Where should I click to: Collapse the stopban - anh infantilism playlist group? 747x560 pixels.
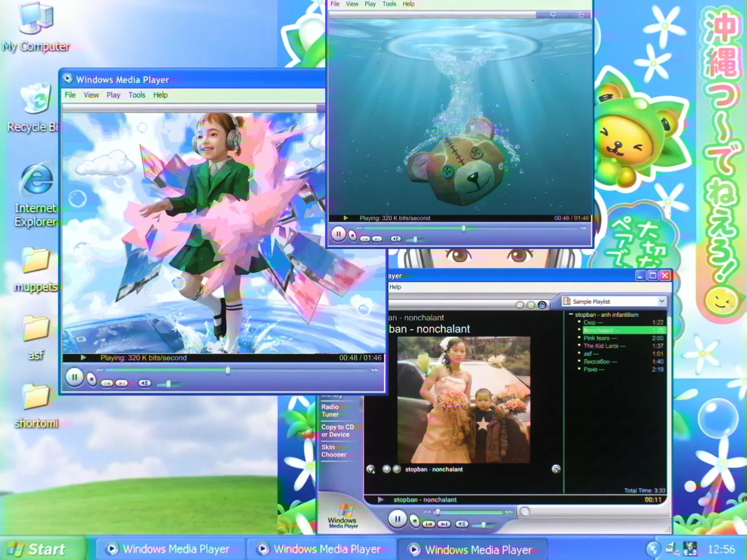pyautogui.click(x=571, y=315)
